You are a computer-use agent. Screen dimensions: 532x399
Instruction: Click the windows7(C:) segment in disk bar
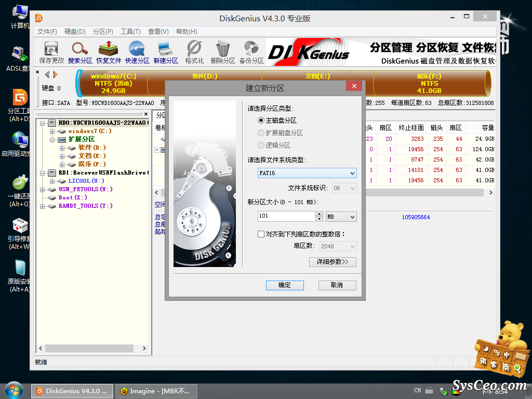click(x=113, y=84)
